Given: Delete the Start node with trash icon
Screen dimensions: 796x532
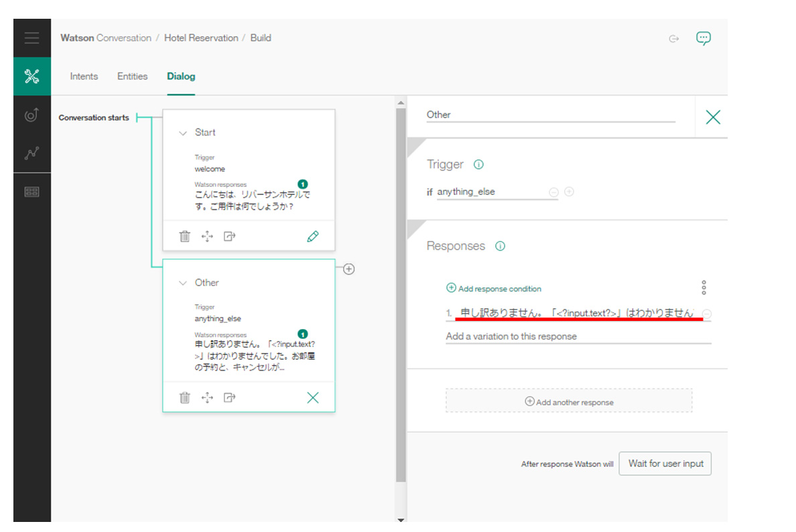Looking at the screenshot, I should [x=185, y=236].
